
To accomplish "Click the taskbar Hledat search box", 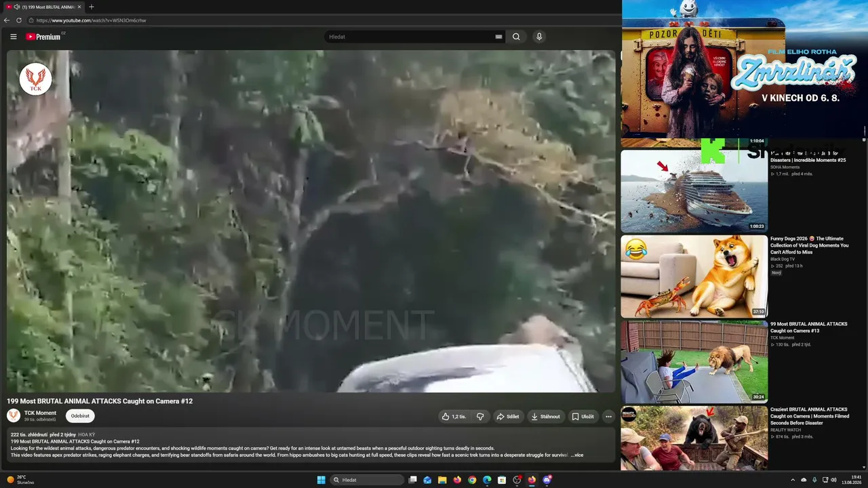I will coord(367,480).
